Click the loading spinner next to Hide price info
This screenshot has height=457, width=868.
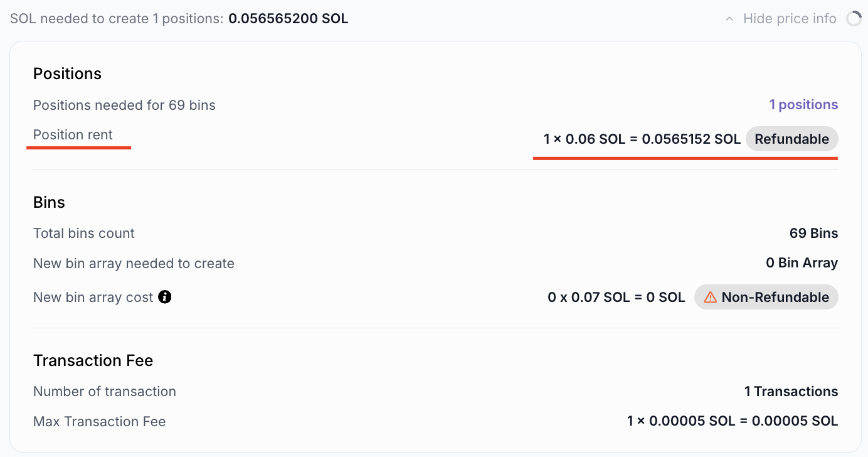(854, 19)
